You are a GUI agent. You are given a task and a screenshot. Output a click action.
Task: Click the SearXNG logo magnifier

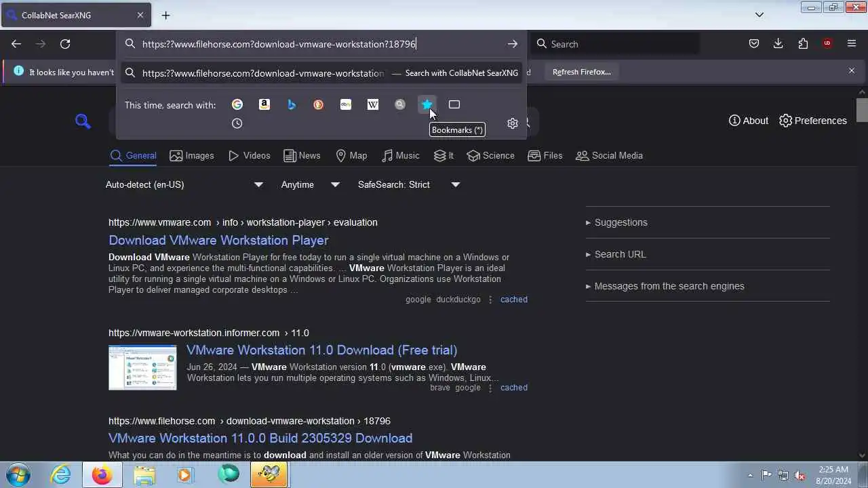[83, 121]
